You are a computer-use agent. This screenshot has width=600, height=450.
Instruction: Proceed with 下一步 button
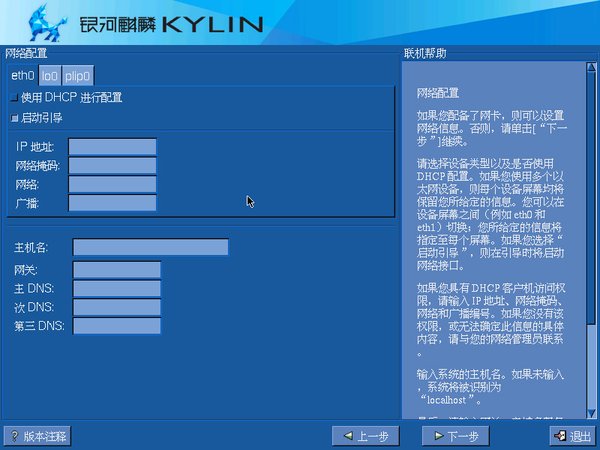click(x=456, y=436)
